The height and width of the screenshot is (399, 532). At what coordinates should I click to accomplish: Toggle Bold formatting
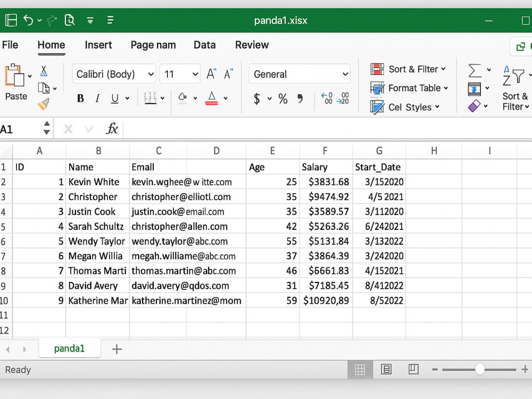tap(80, 98)
